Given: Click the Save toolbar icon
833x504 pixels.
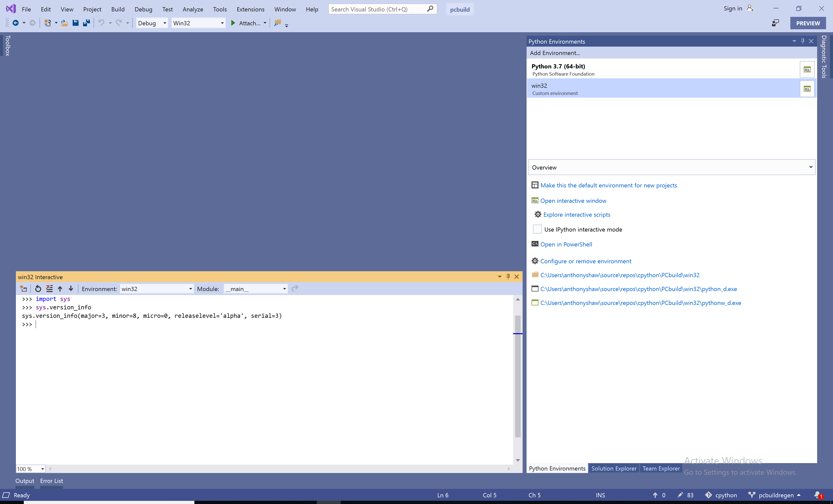Looking at the screenshot, I should pos(76,23).
